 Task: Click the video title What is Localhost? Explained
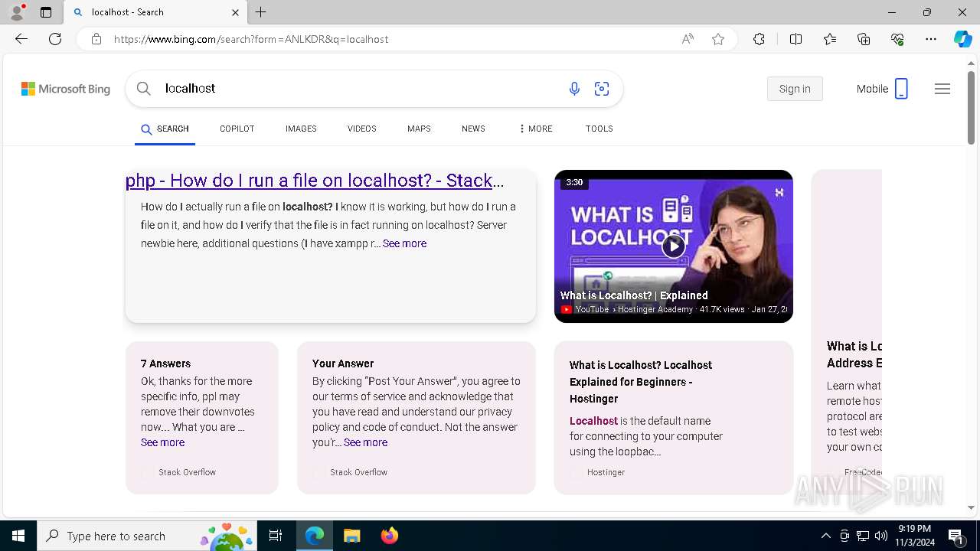coord(634,295)
